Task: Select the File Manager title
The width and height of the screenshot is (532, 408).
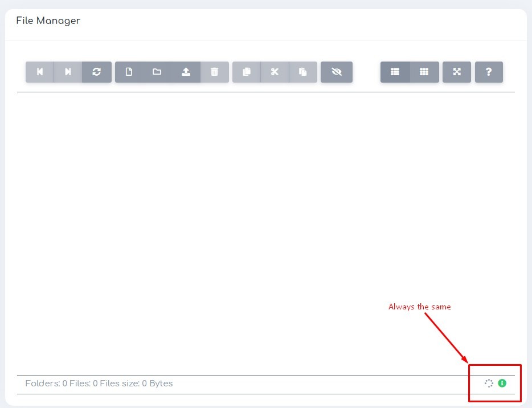Action: tap(48, 21)
